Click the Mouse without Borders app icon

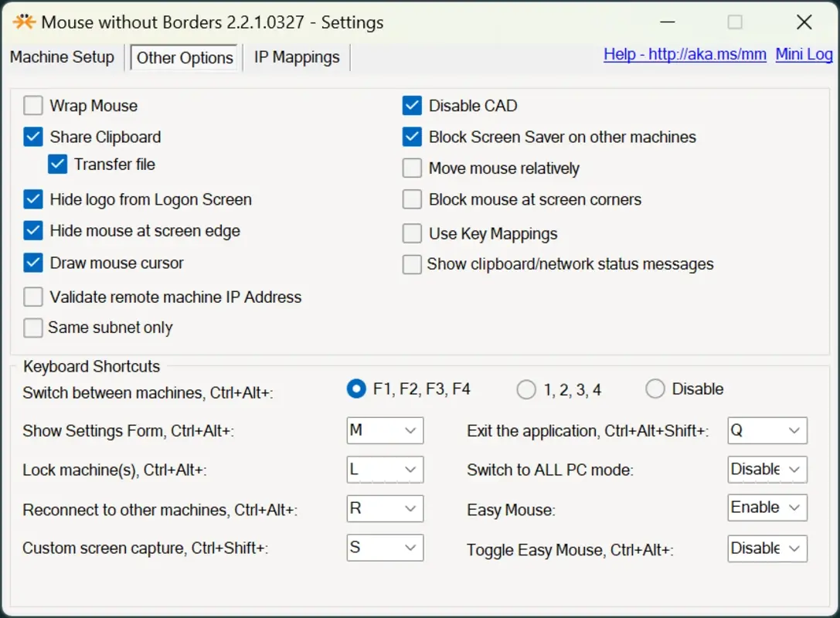coord(22,22)
